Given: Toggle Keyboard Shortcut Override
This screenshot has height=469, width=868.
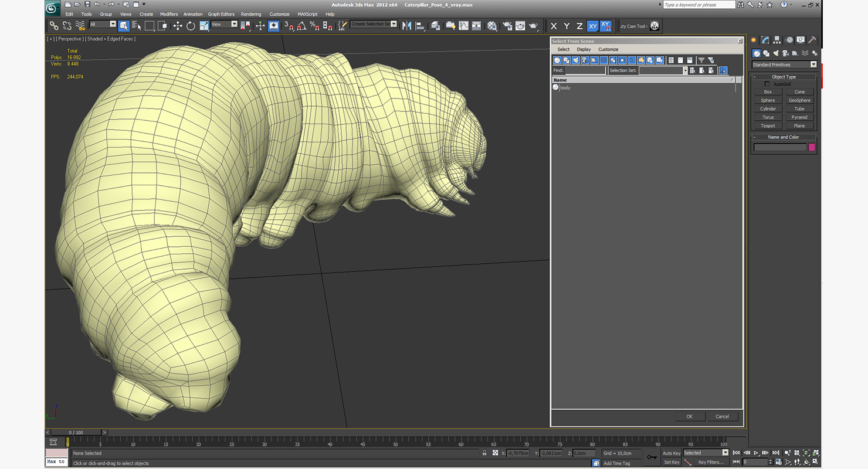Looking at the screenshot, I should tap(274, 26).
